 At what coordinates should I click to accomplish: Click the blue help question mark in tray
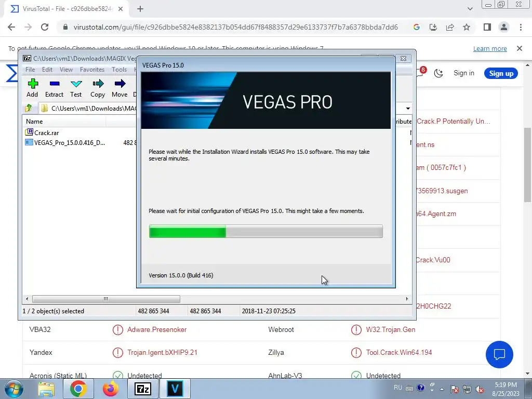[420, 388]
